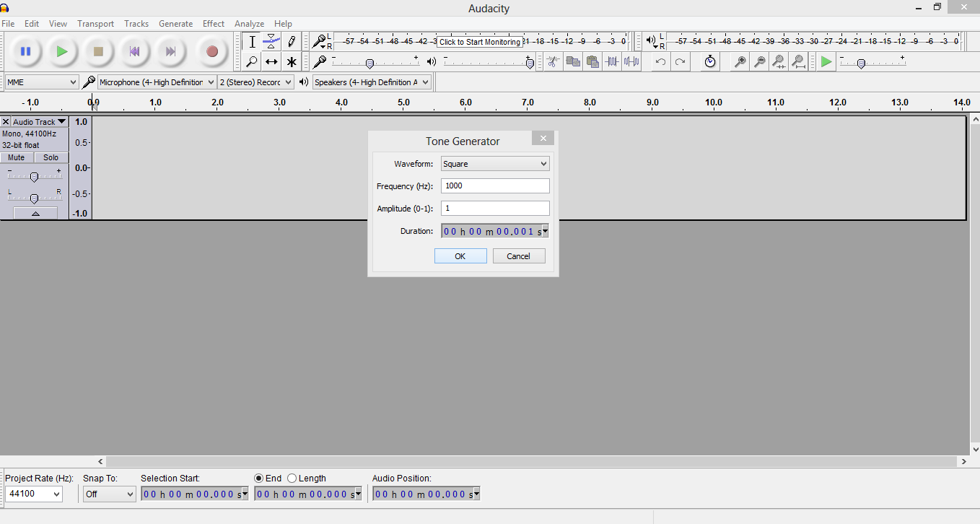Viewport: 980px width, 524px height.
Task: Select the Selection (I-beam) tool
Action: (x=252, y=42)
